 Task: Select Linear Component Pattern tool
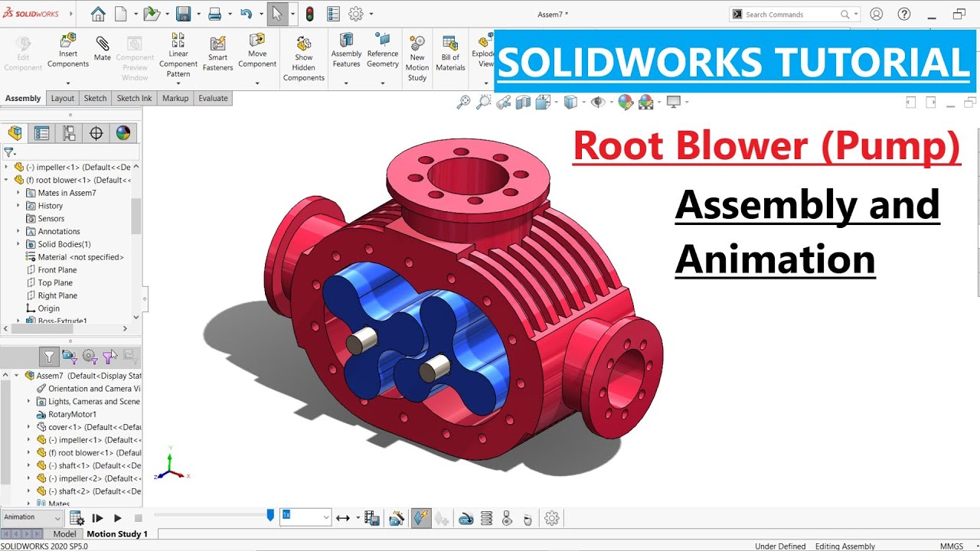(178, 55)
